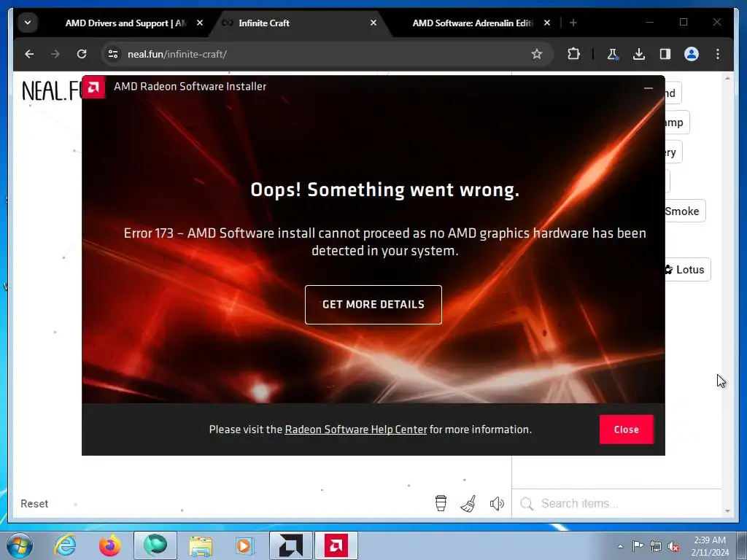This screenshot has height=560, width=747.
Task: Select the Smoke element
Action: [685, 211]
